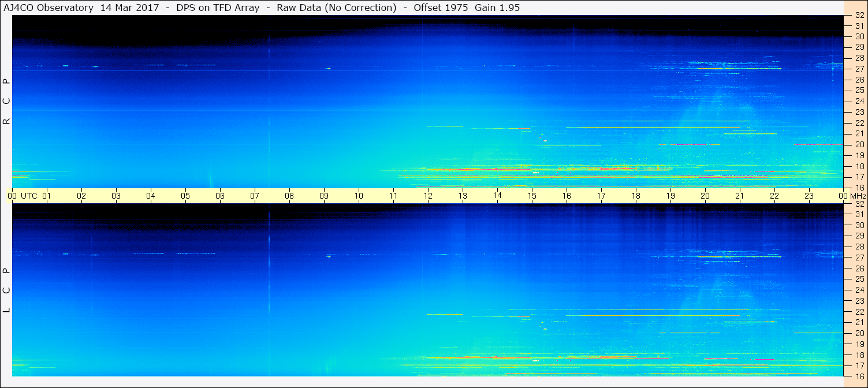This screenshot has height=388, width=868.
Task: Click the 17 MHz label of LCP panel
Action: tap(859, 365)
